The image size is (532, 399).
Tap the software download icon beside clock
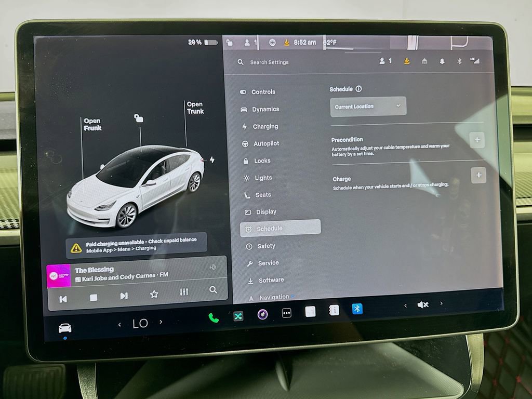[x=287, y=43]
